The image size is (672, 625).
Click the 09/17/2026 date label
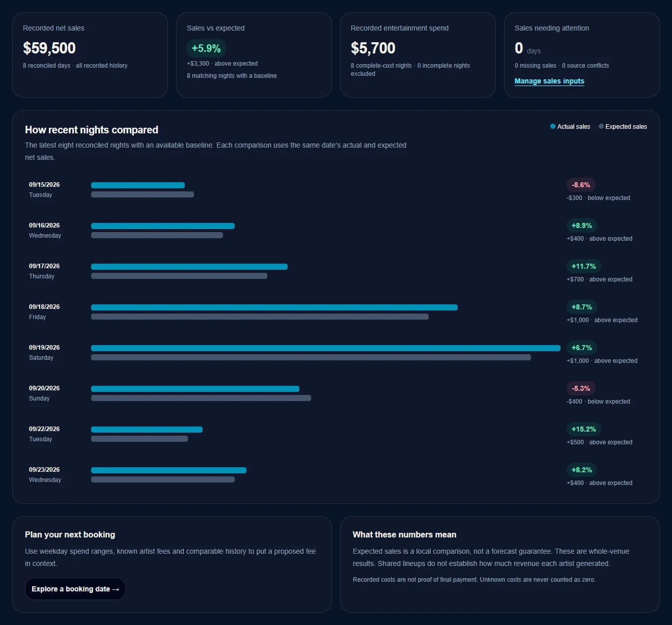tap(44, 266)
